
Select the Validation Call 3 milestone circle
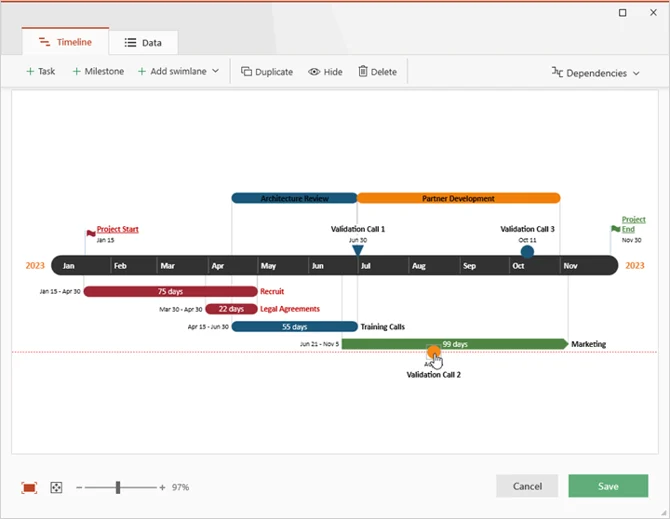coord(527,252)
